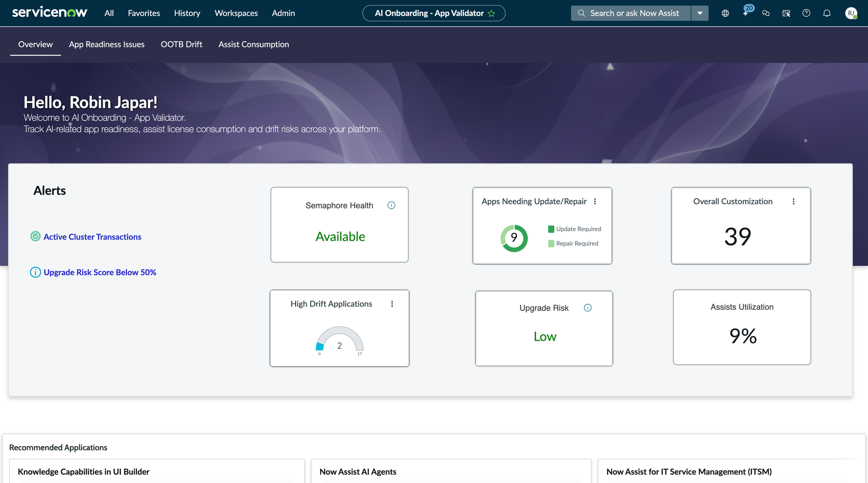Open the chat conversations icon
Viewport: 868px width, 483px height.
coord(766,13)
